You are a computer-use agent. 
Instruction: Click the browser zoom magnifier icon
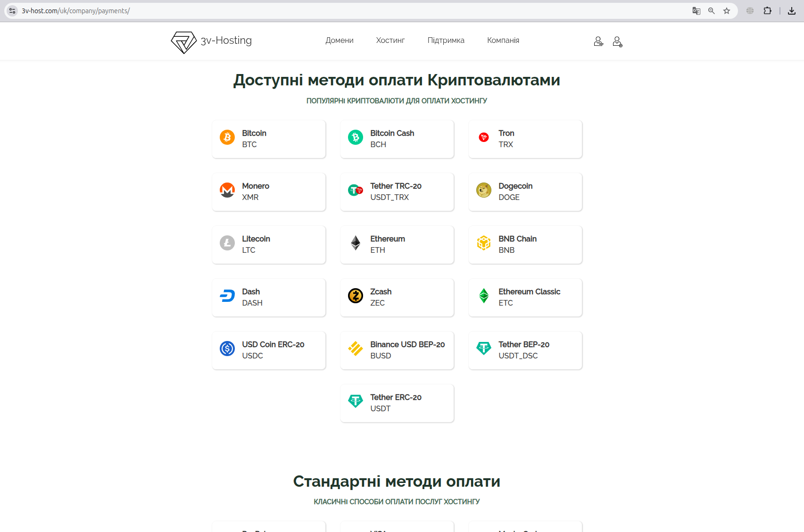tap(711, 11)
